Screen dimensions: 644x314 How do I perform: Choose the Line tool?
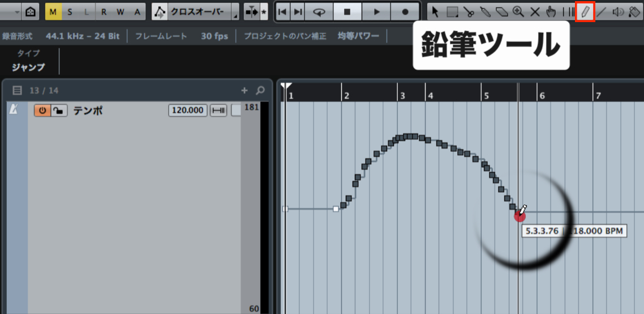[601, 12]
